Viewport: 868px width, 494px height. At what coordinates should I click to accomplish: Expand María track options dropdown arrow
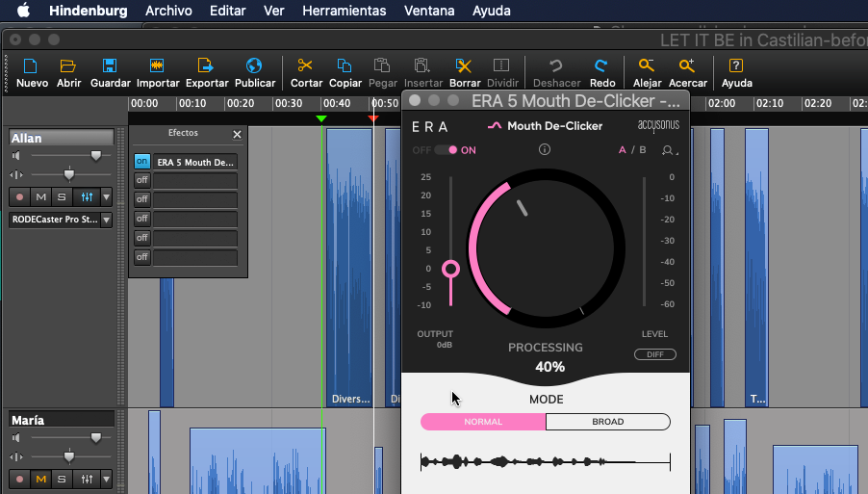point(106,479)
